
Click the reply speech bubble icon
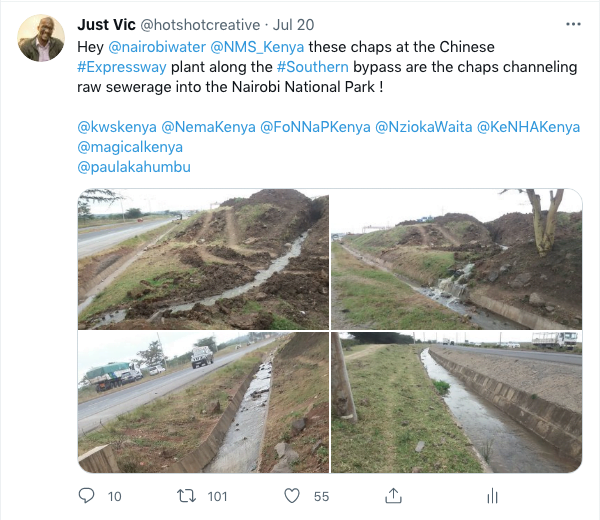click(x=86, y=496)
